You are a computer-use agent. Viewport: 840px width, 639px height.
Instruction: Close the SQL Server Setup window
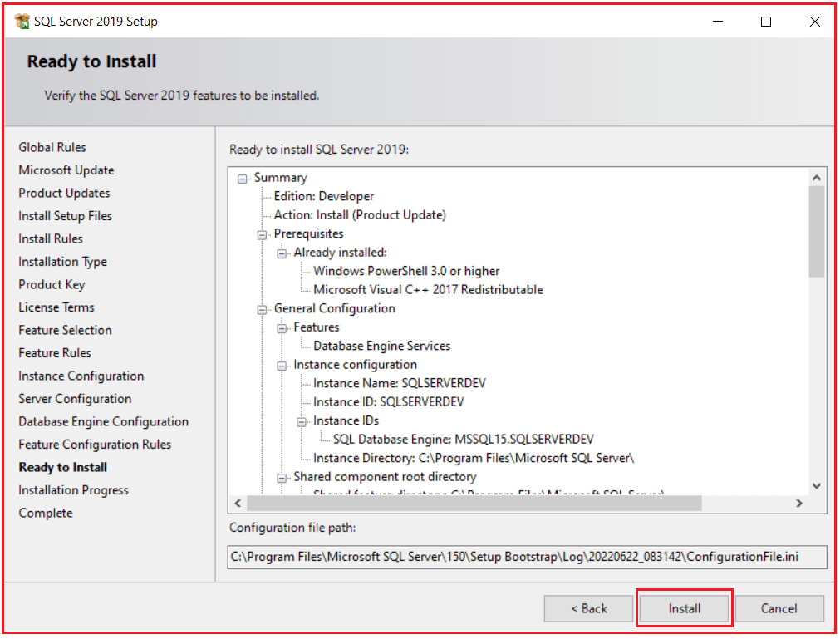pyautogui.click(x=814, y=22)
